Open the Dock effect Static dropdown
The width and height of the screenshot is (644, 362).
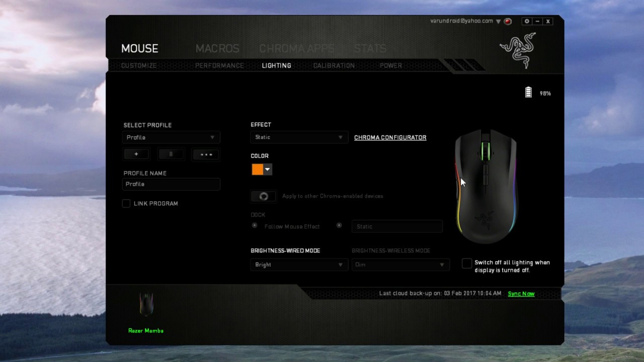[x=397, y=226]
